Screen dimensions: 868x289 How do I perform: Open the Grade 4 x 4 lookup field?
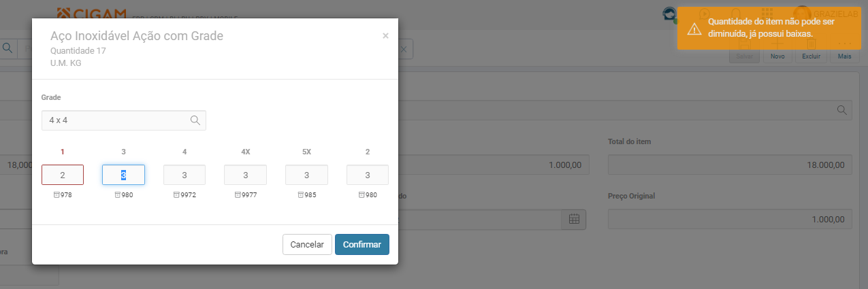(116, 120)
